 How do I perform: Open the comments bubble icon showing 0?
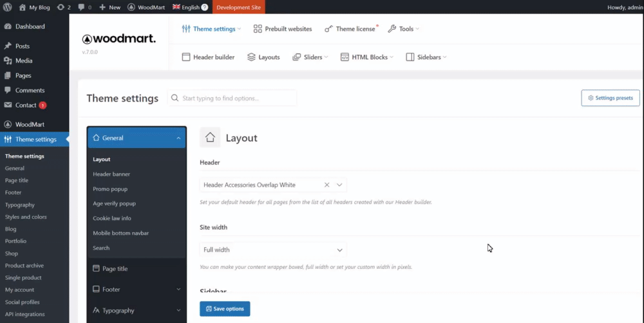click(x=81, y=7)
